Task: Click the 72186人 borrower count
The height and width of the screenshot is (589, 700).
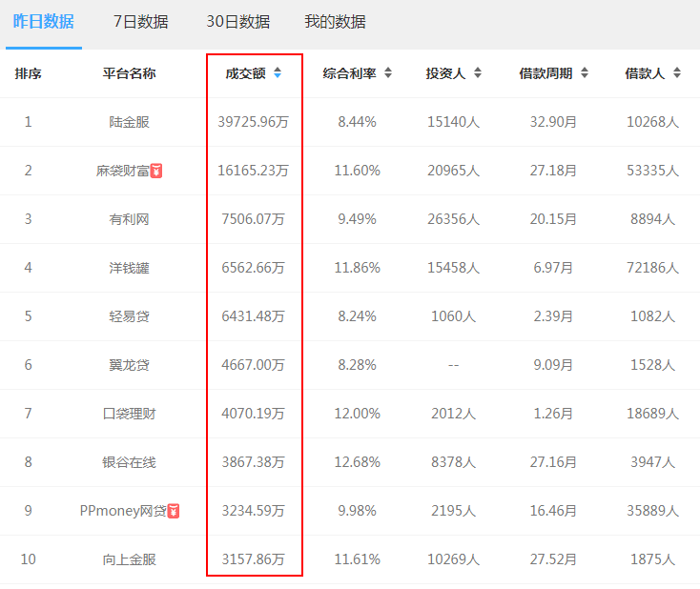Action: (652, 268)
